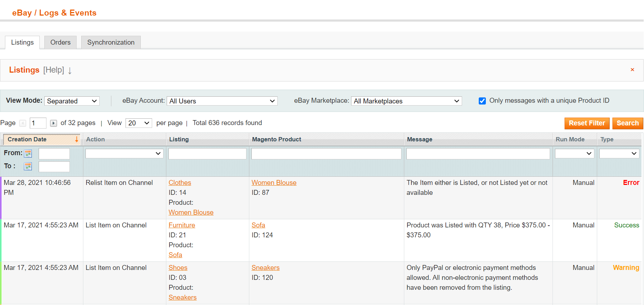
Task: Open the Shoes listing link
Action: point(178,268)
